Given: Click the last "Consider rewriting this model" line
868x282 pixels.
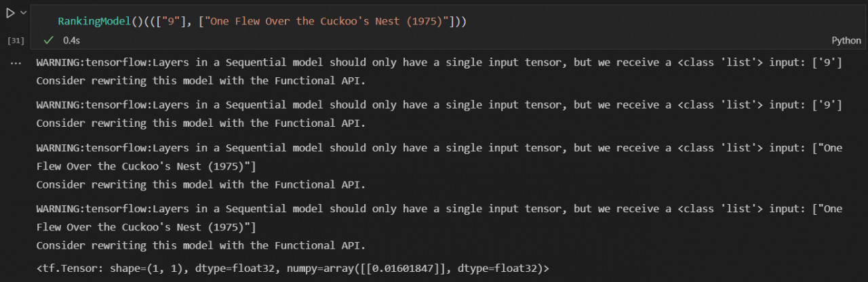Looking at the screenshot, I should coord(201,245).
